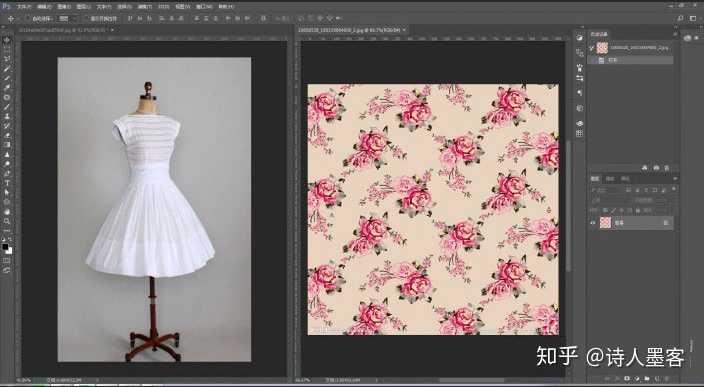The image size is (704, 387).
Task: Select the Eyedropper tool
Action: [x=7, y=88]
